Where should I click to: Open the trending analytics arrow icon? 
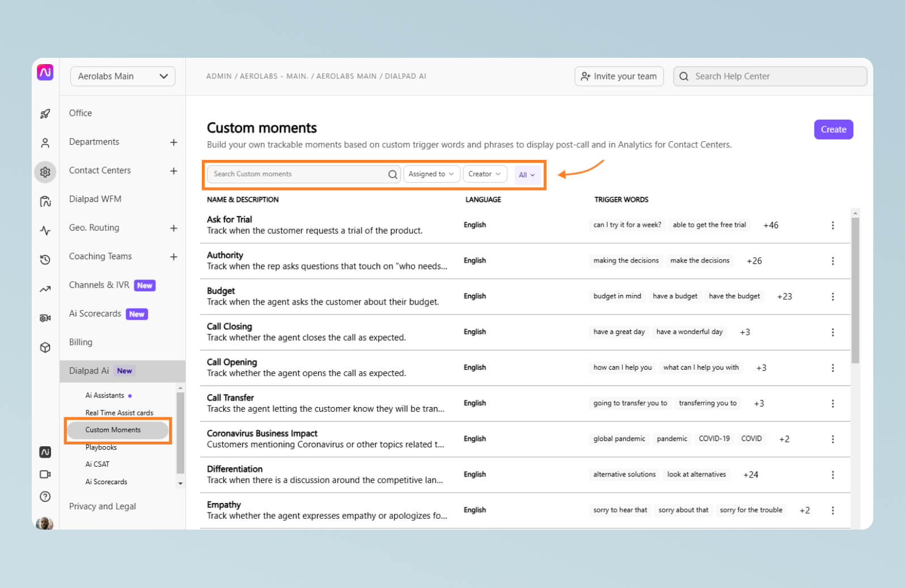[x=45, y=289]
